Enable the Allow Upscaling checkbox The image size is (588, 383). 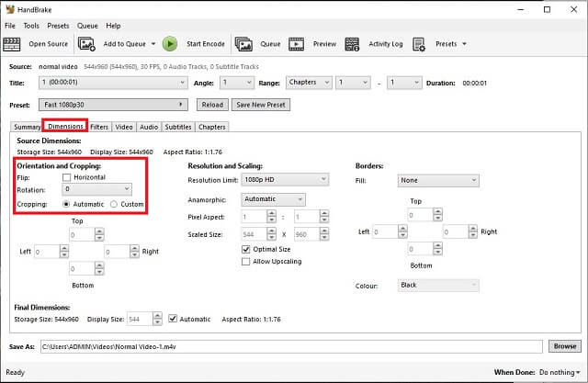click(x=245, y=262)
